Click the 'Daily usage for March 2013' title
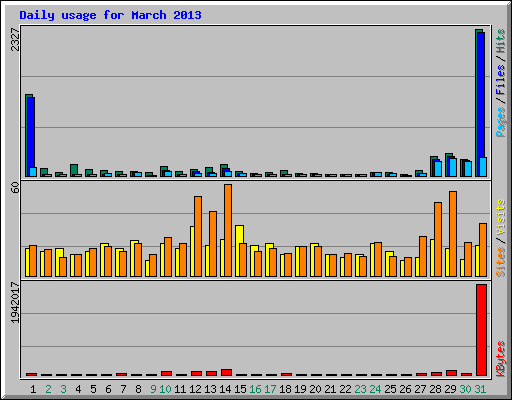The height and width of the screenshot is (400, 512). coord(110,15)
